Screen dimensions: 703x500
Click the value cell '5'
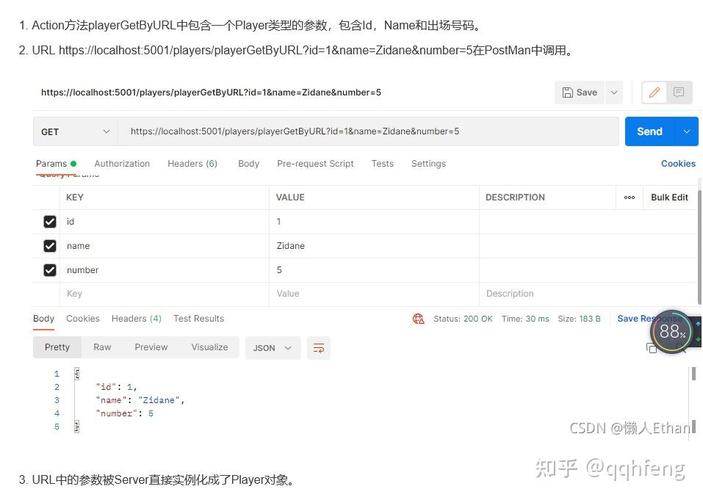pyautogui.click(x=374, y=270)
